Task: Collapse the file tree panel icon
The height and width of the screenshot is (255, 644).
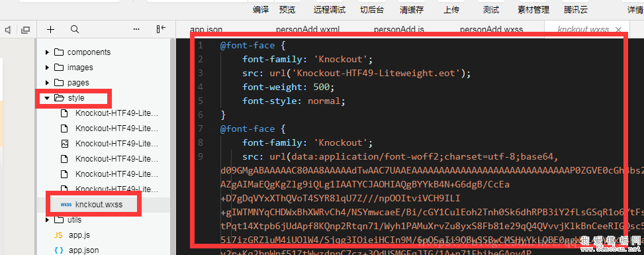Action: click(161, 28)
